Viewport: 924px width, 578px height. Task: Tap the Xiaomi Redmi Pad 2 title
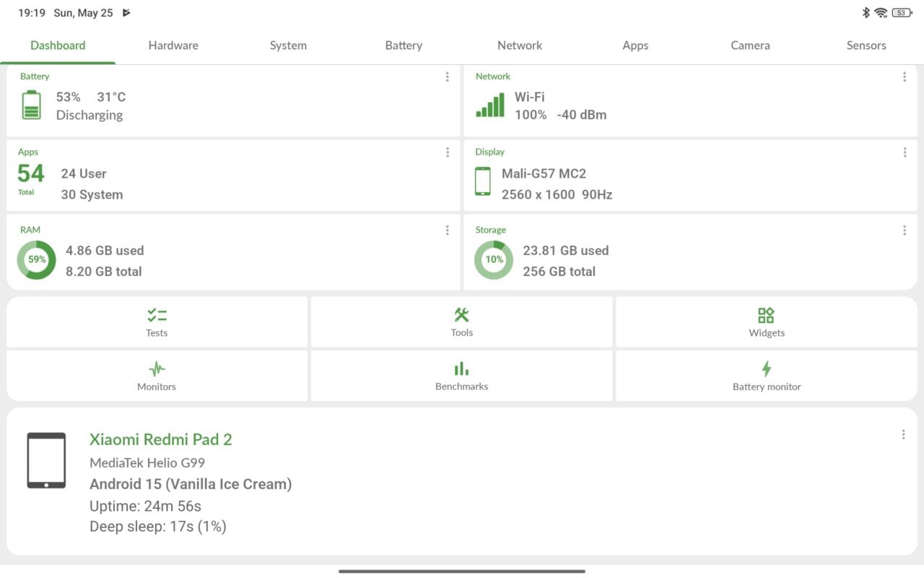coord(161,439)
